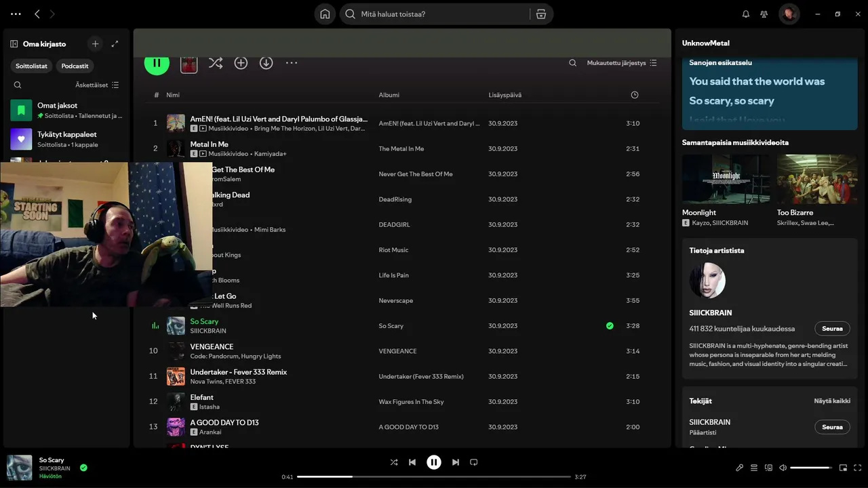Click the search field 'Mitä haluat toistaa?'

tap(434, 14)
